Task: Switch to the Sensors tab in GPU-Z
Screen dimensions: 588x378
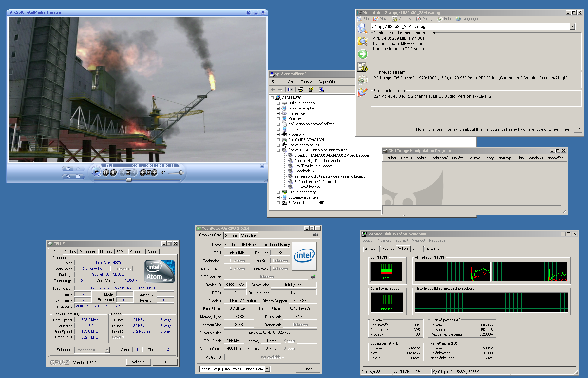Action: pyautogui.click(x=231, y=236)
